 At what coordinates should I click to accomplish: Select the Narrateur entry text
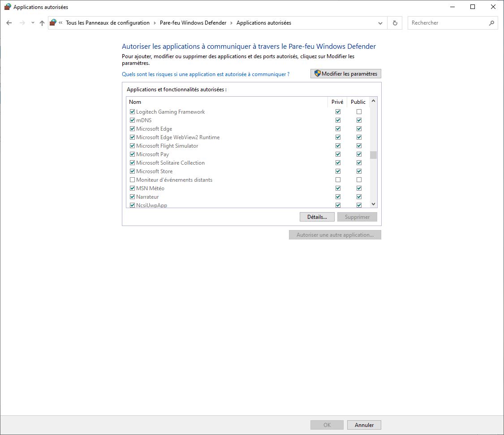[147, 197]
